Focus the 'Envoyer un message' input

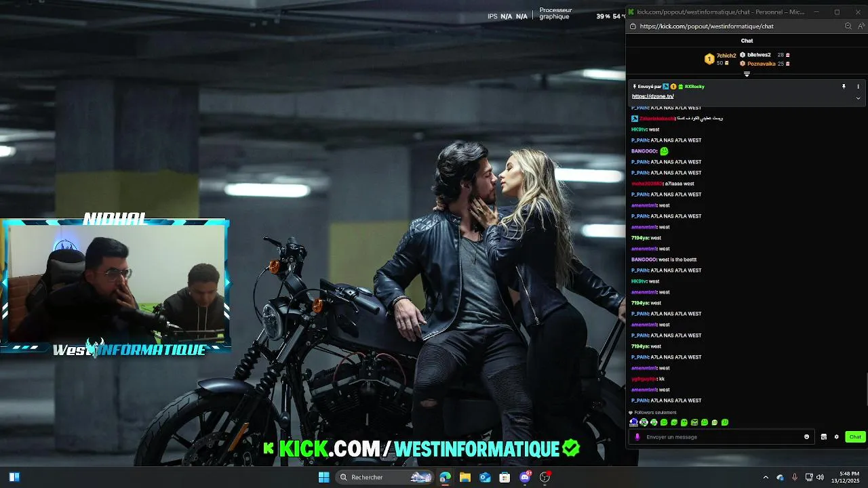coord(722,437)
